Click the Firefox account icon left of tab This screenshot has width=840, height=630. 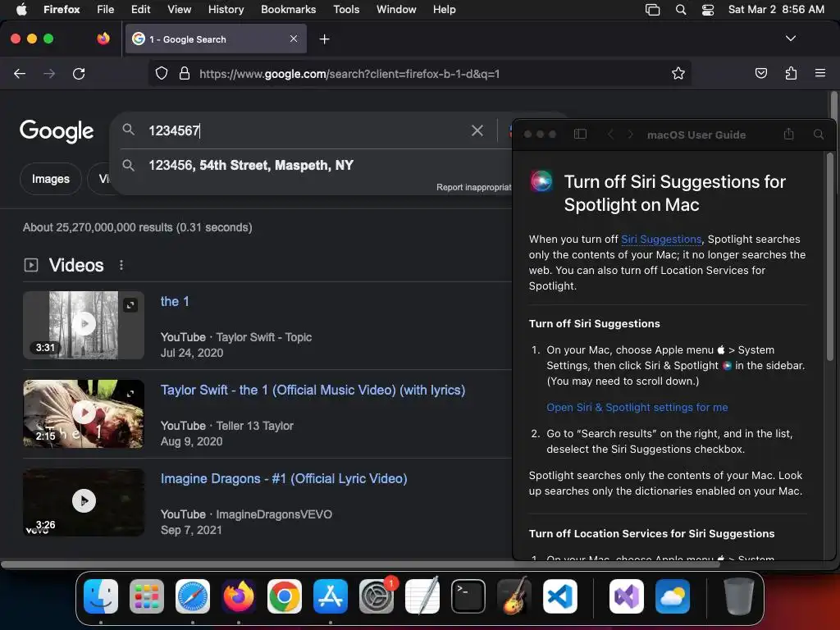pos(103,39)
